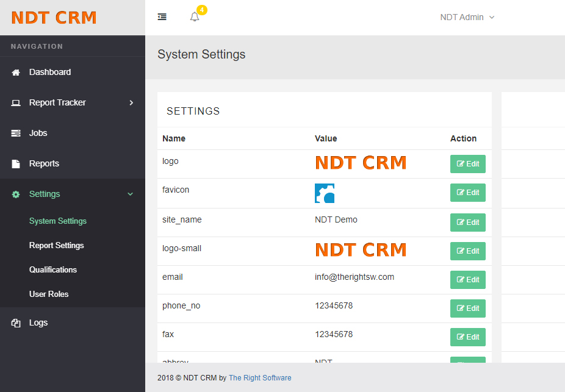Click the favicon image in settings table
Image resolution: width=565 pixels, height=392 pixels.
tap(325, 193)
